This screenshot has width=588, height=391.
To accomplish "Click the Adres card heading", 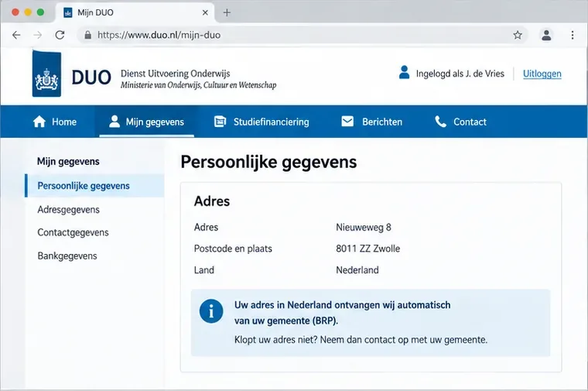I will pyautogui.click(x=212, y=201).
